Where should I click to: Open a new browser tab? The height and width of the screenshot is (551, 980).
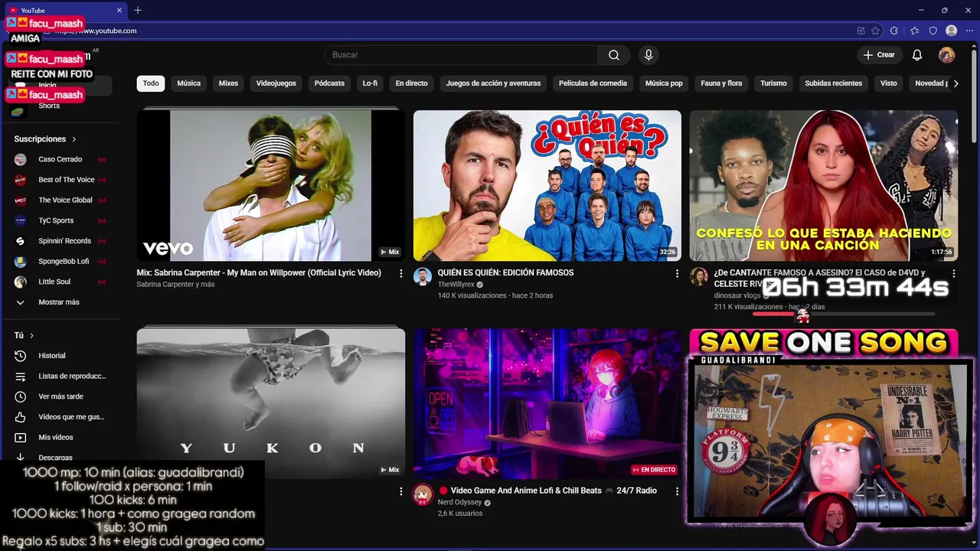click(138, 10)
